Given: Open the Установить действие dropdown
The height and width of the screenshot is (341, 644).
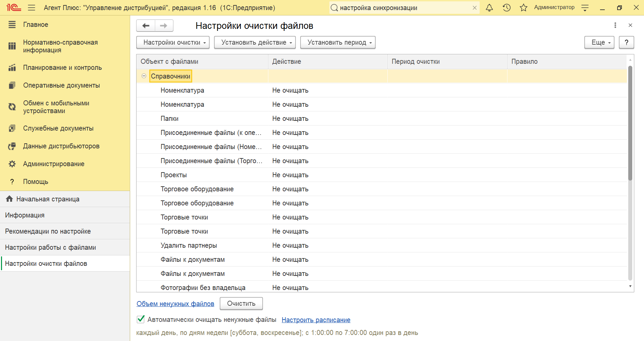Looking at the screenshot, I should click(x=255, y=42).
